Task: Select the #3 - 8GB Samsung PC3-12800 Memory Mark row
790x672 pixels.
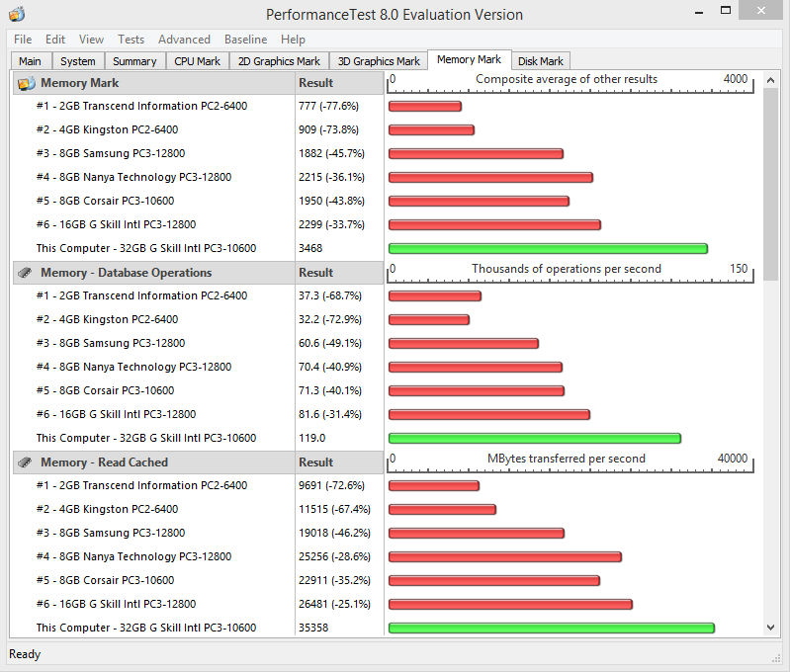Action: coord(111,154)
